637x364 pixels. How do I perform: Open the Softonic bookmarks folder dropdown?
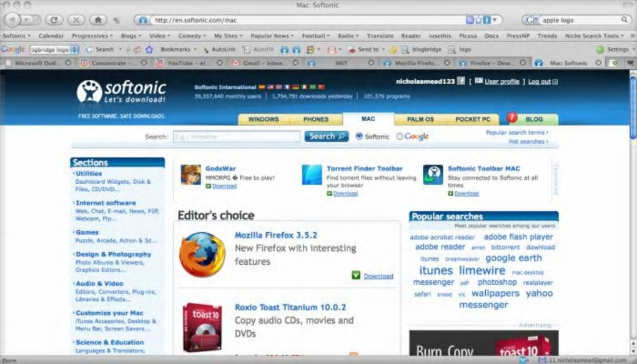click(17, 36)
